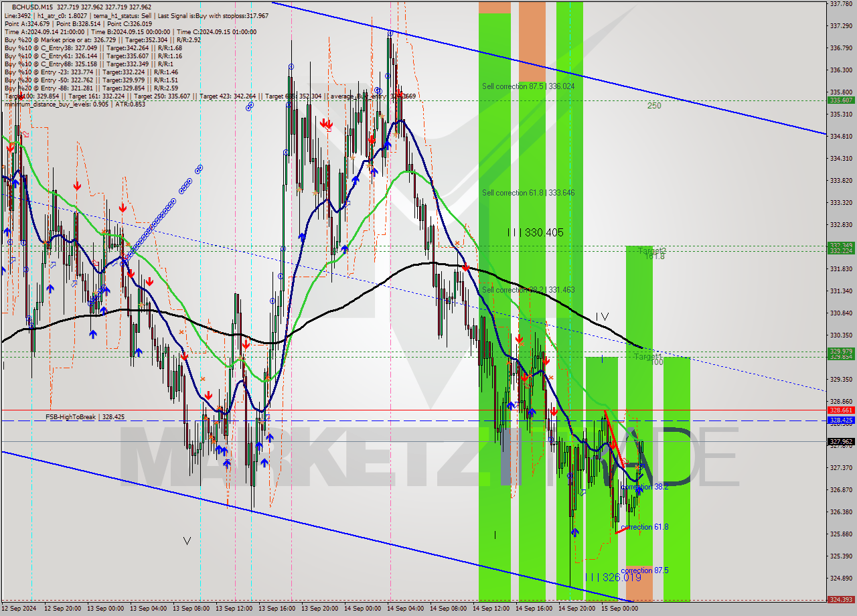The width and height of the screenshot is (857, 616).
Task: Click the 326.870 price axis value
Action: (840, 489)
